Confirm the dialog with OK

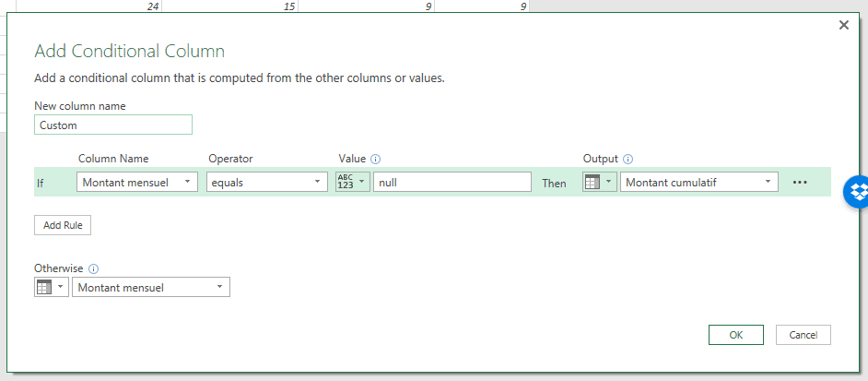(x=735, y=335)
